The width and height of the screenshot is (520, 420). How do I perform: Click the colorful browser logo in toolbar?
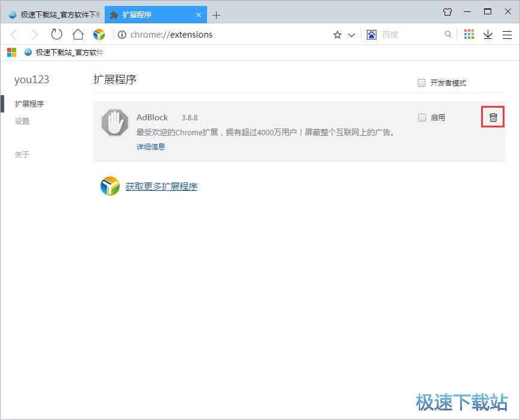coord(99,35)
